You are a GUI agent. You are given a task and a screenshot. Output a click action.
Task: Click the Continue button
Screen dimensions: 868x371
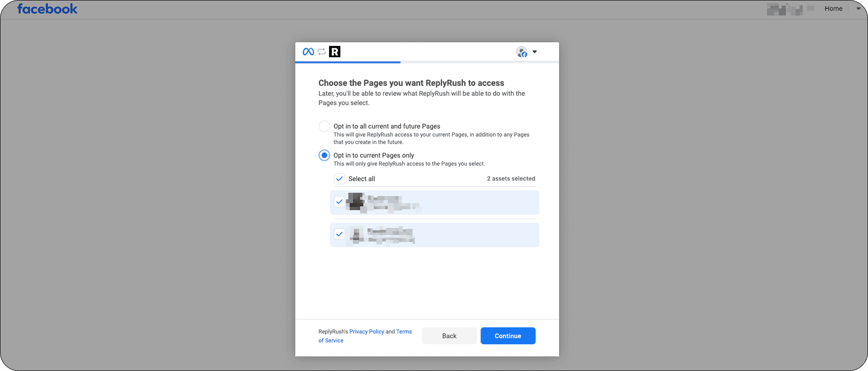click(x=508, y=336)
